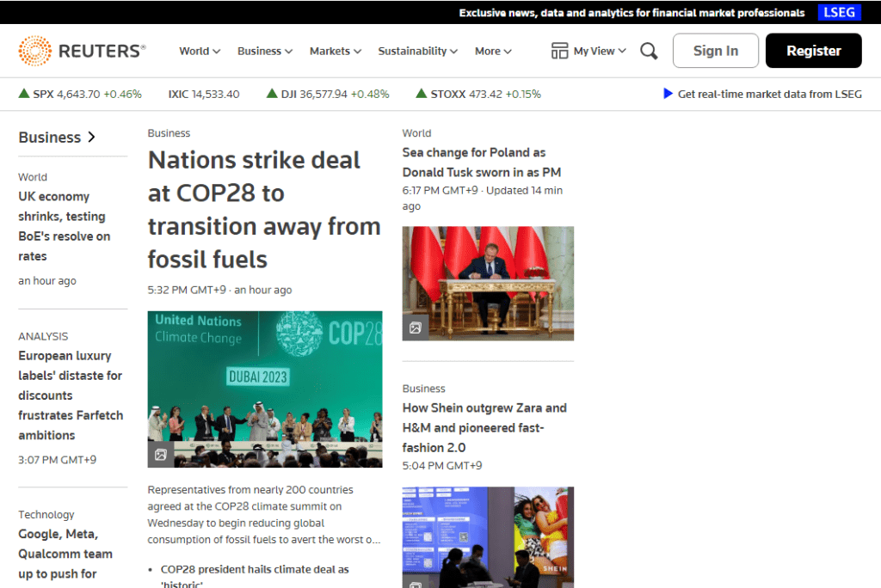Viewport: 881px width, 588px height.
Task: Open the search magnifier icon
Action: coord(649,51)
